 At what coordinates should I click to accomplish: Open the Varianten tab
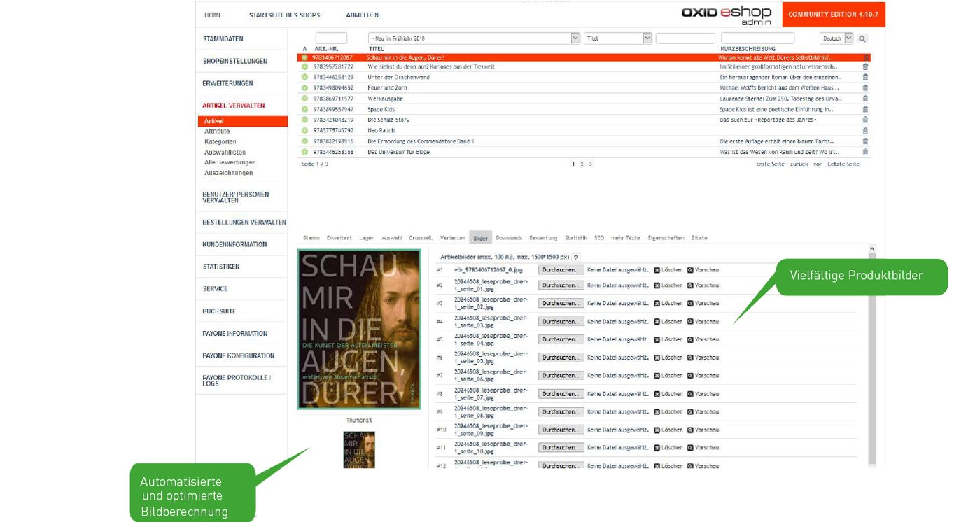coord(453,238)
